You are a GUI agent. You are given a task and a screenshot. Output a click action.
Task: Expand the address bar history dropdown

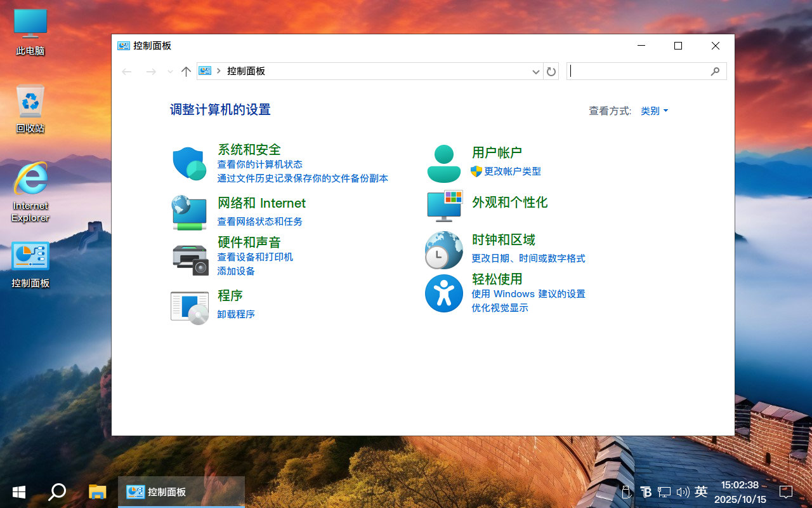[x=535, y=72]
